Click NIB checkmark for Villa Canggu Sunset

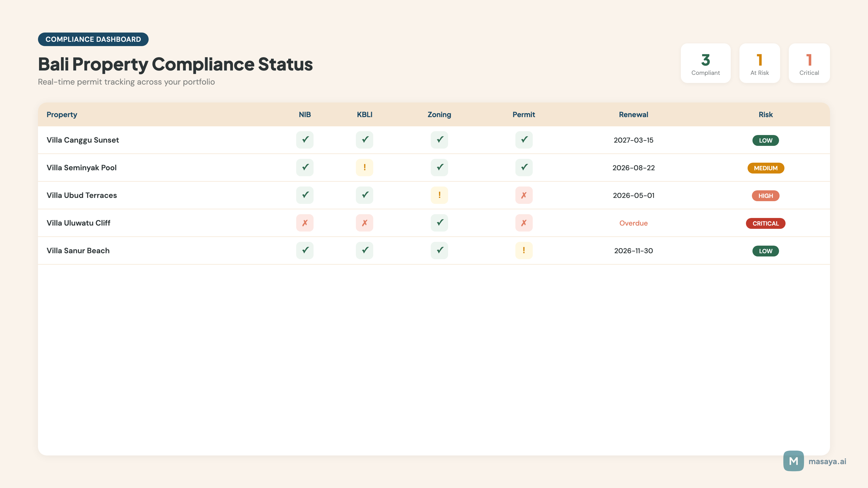305,140
